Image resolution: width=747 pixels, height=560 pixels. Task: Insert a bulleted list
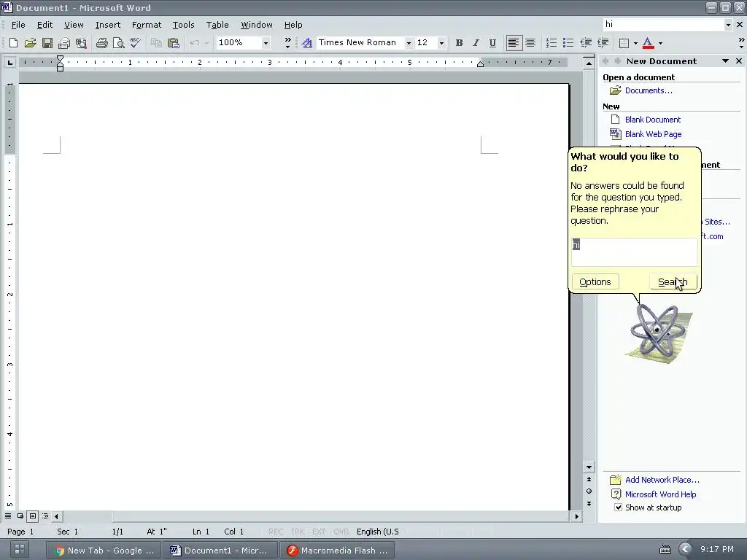click(568, 43)
